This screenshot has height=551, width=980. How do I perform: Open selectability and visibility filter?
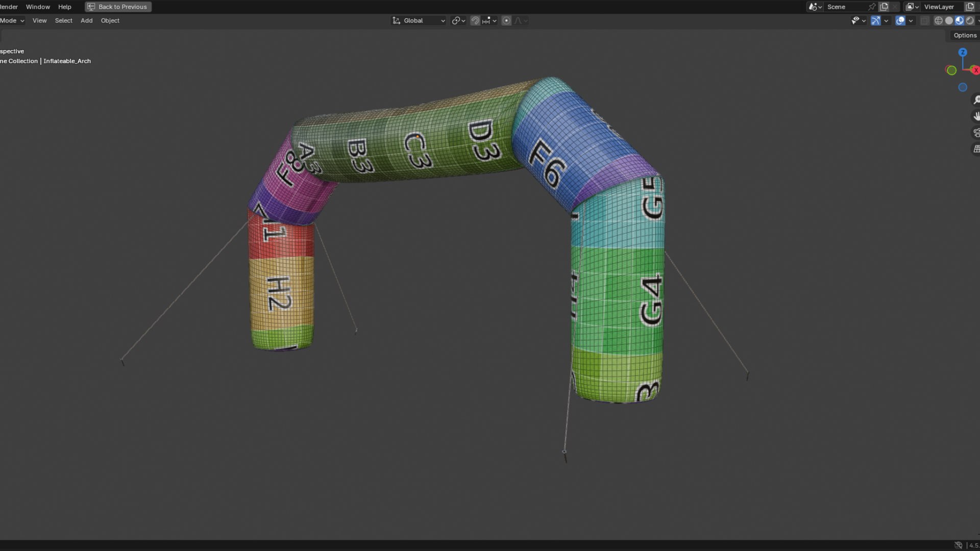pyautogui.click(x=859, y=20)
